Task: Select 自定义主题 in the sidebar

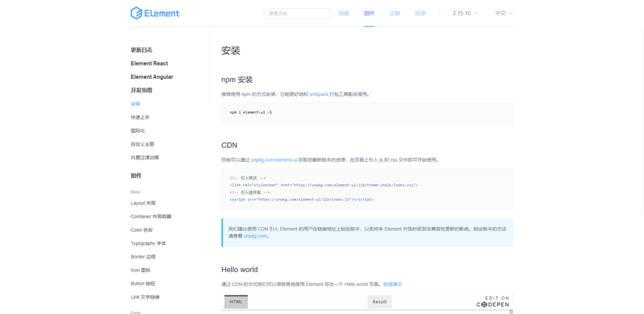Action: pyautogui.click(x=142, y=144)
